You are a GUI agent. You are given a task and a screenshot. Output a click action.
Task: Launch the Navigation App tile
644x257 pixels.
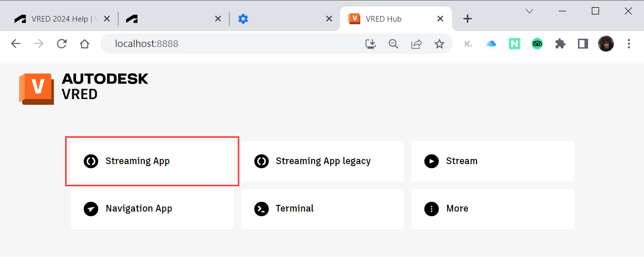click(152, 208)
